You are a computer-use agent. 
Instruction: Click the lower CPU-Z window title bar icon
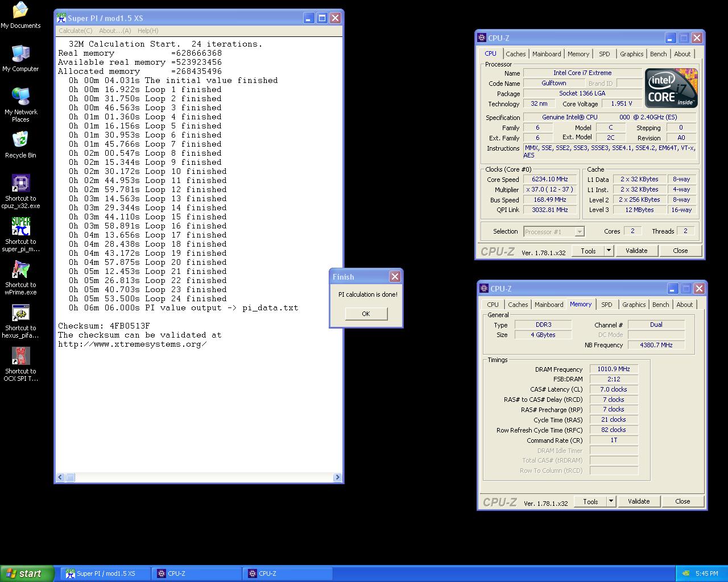point(484,289)
